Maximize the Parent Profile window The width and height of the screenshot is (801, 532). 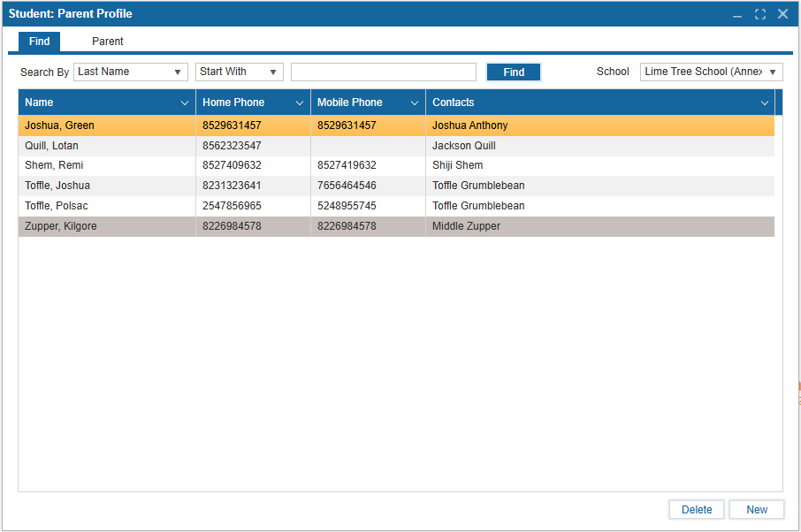click(x=760, y=14)
